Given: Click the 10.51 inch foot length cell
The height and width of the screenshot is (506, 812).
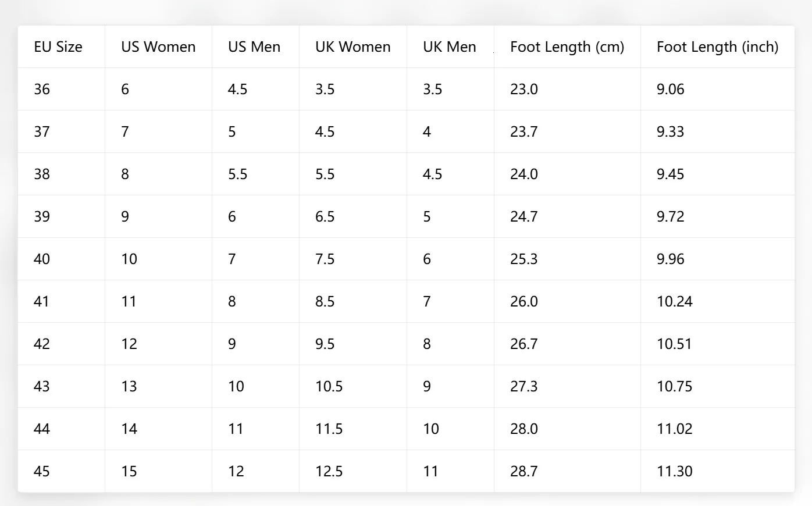Looking at the screenshot, I should pyautogui.click(x=717, y=344).
